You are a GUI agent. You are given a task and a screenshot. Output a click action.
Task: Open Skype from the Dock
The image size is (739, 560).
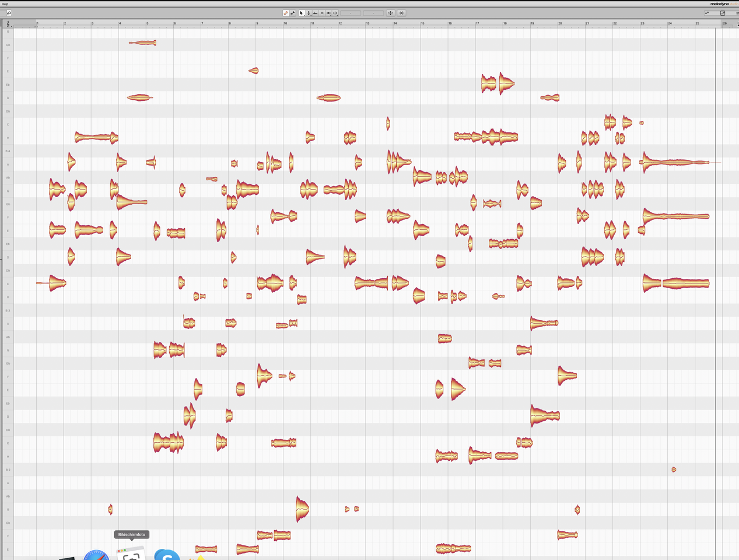[167, 555]
